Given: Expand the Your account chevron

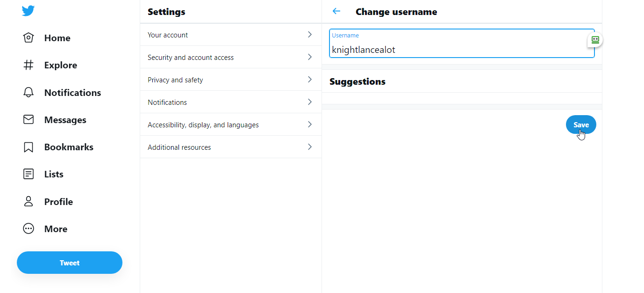Looking at the screenshot, I should point(309,35).
